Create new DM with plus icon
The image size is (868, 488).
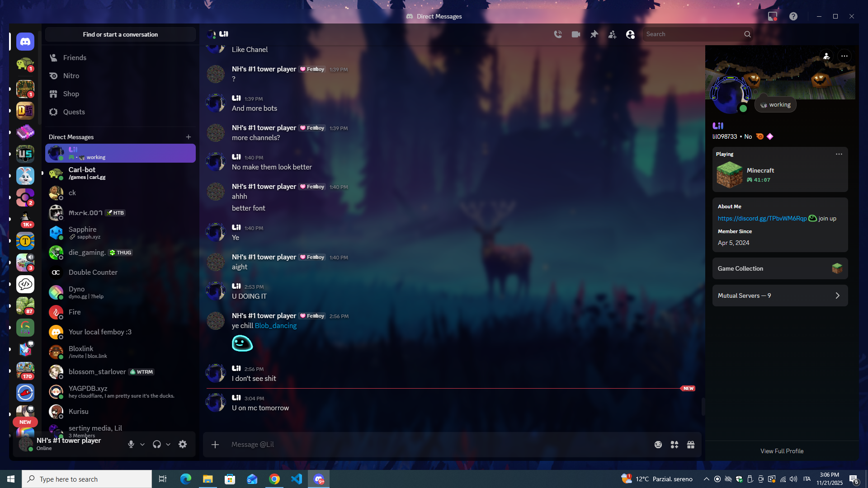coord(189,137)
